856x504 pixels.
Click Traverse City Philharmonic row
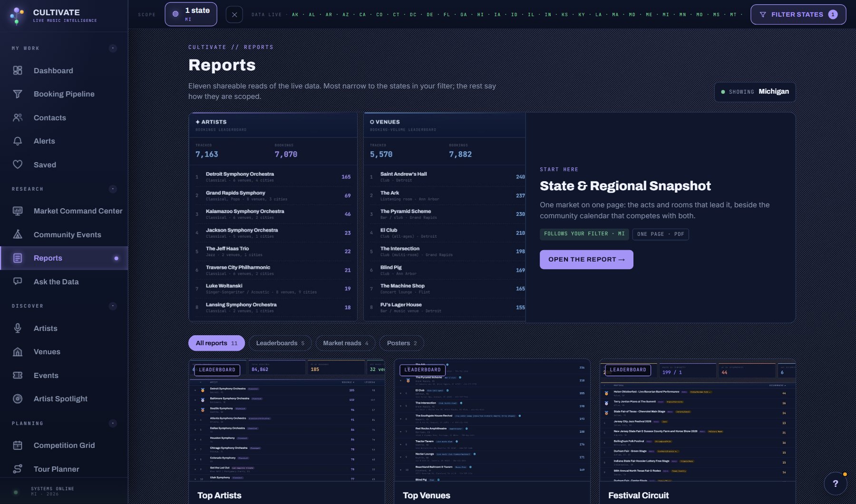click(x=273, y=270)
